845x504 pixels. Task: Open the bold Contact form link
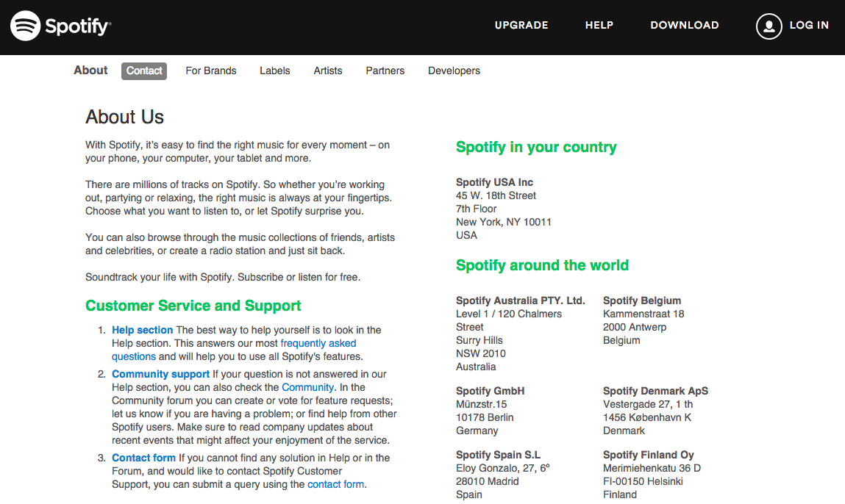(143, 458)
